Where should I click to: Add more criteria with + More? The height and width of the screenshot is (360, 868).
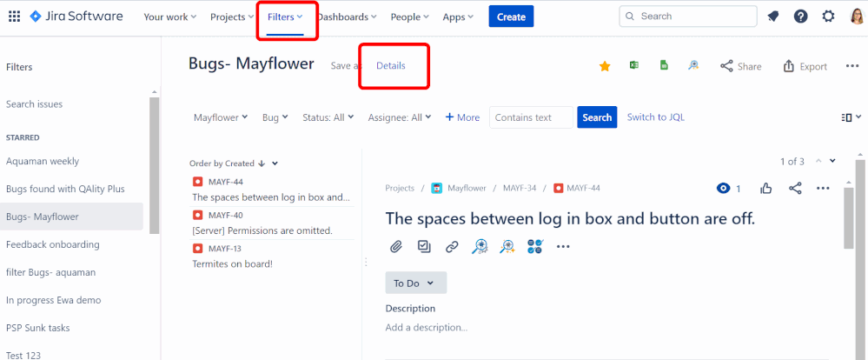(462, 117)
